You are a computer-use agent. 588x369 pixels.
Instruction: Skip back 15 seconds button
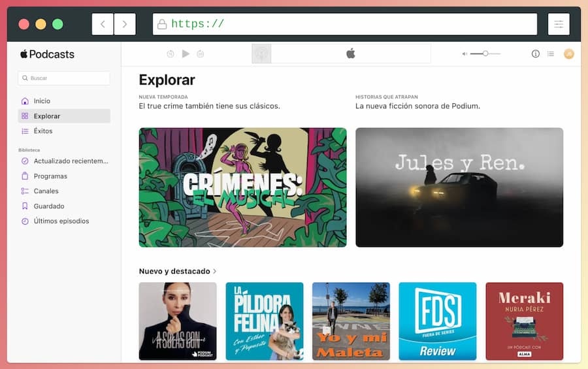pos(171,54)
